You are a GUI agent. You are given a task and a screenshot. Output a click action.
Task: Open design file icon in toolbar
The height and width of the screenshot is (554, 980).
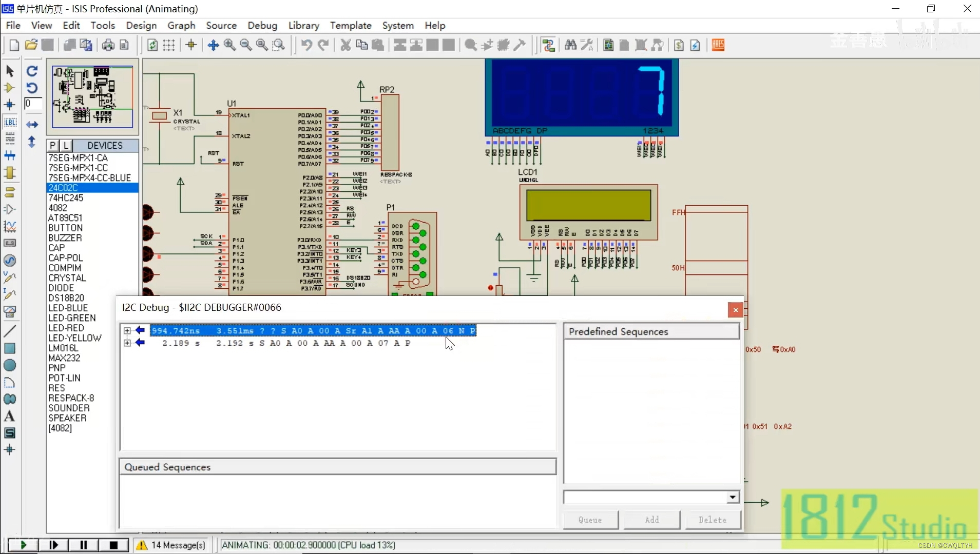click(31, 45)
